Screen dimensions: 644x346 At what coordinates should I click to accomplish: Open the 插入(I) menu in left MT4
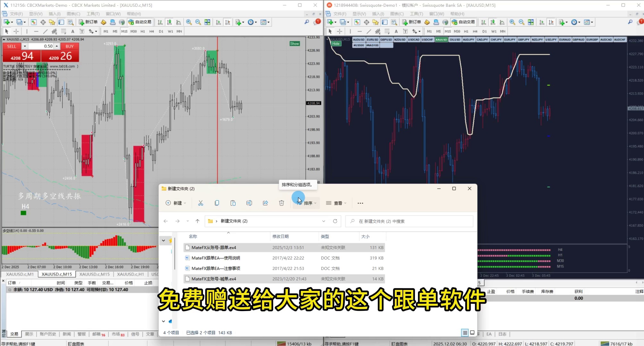pos(54,14)
